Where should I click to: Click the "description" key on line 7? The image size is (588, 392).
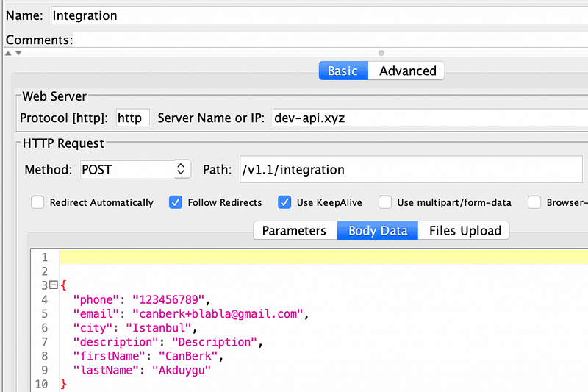(x=116, y=342)
